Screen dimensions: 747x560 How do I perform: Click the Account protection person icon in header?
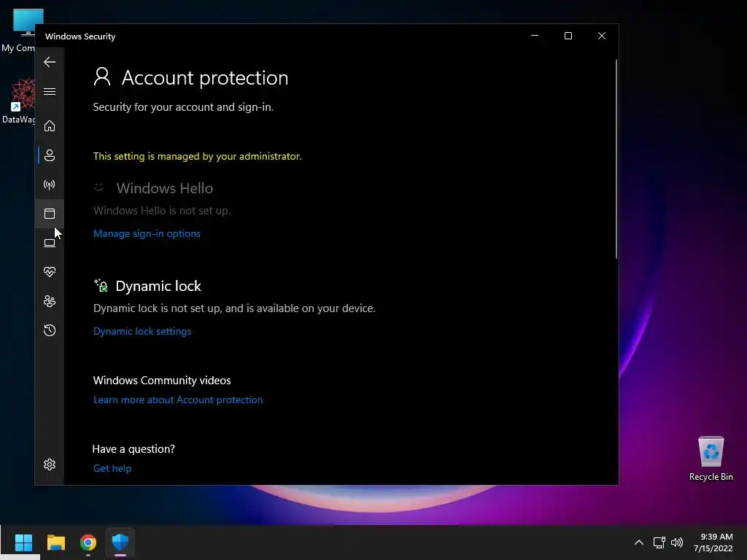point(102,77)
